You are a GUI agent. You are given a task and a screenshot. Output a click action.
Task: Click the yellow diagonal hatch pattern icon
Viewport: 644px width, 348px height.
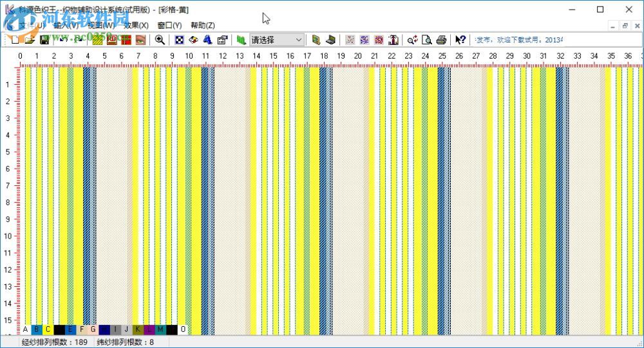coord(97,40)
